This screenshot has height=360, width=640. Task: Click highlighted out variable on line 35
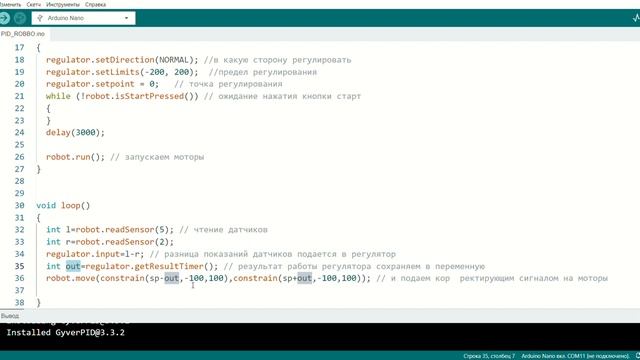pos(73,267)
